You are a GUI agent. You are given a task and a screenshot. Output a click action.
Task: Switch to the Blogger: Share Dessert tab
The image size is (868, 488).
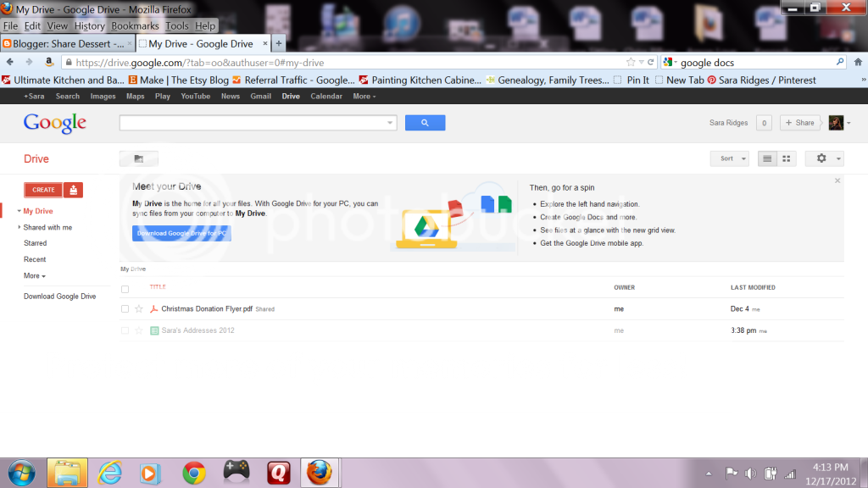[x=67, y=43]
